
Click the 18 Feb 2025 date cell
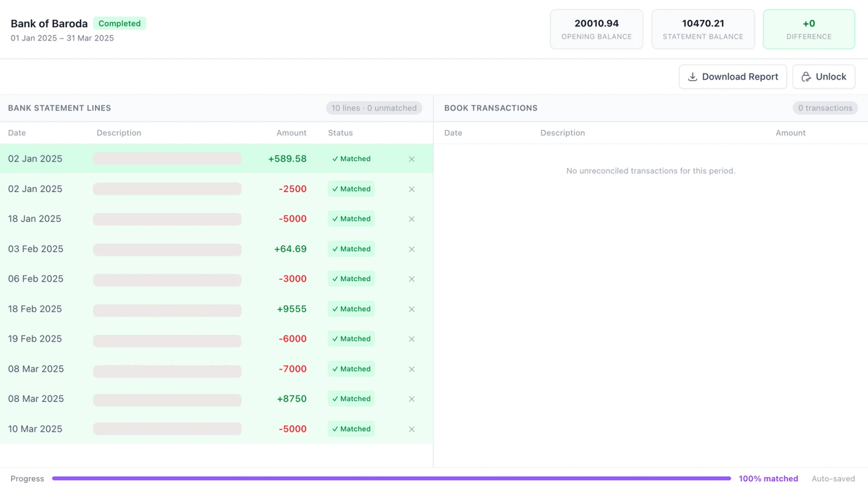35,309
